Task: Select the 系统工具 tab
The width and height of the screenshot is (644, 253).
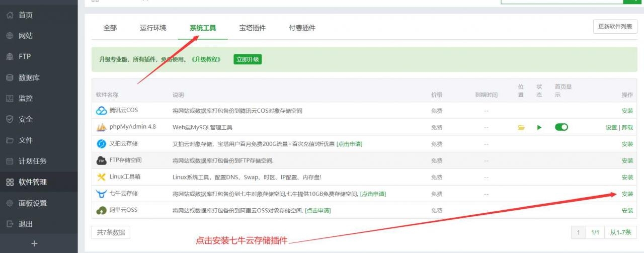Action: (x=203, y=28)
